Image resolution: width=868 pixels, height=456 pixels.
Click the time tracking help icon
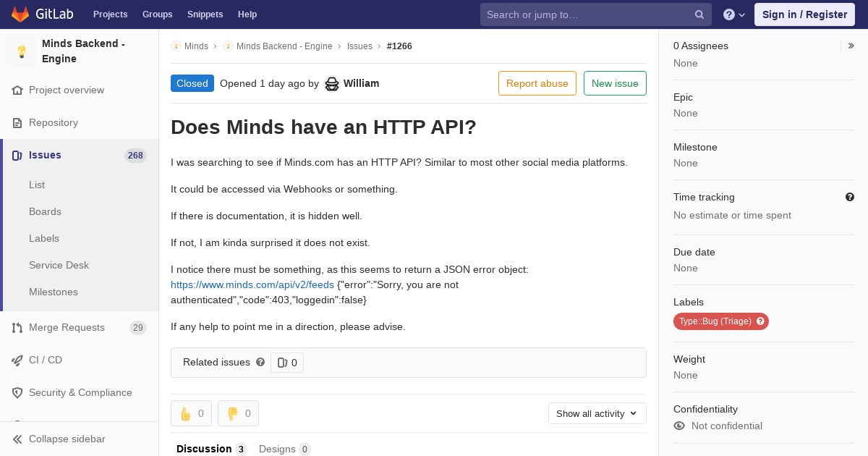pos(849,197)
